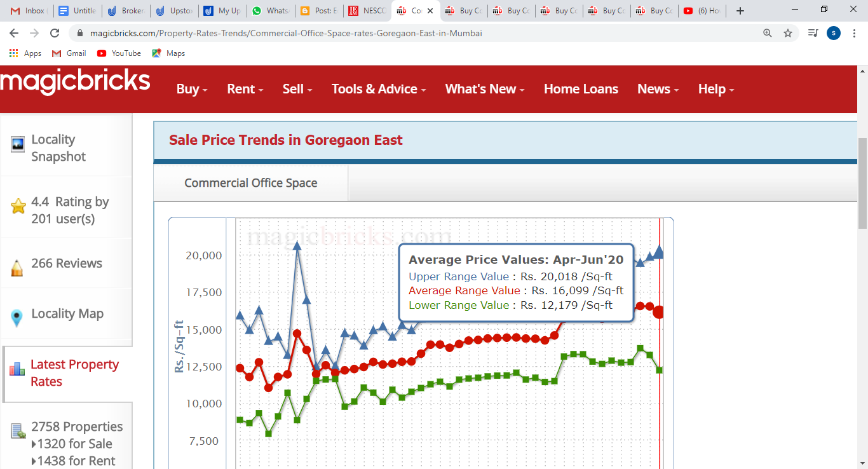The height and width of the screenshot is (469, 868).
Task: Click the 20,000 y-axis label
Action: (203, 255)
